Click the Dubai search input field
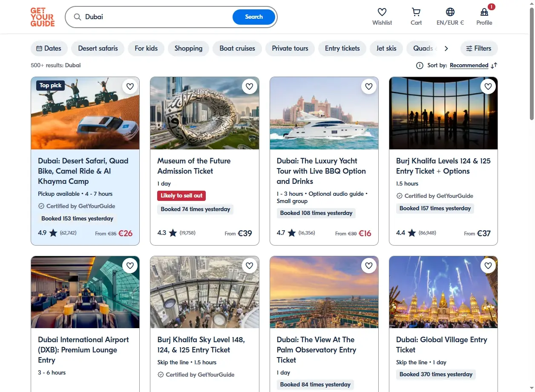 point(157,17)
